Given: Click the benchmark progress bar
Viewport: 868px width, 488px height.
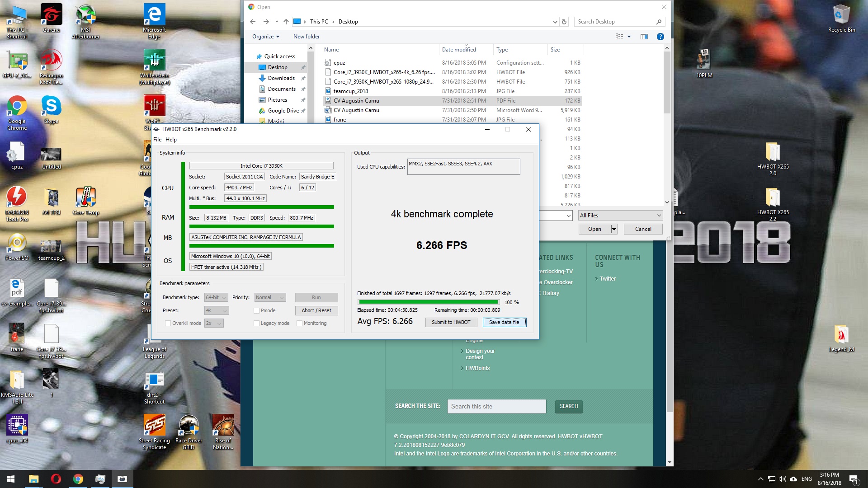Looking at the screenshot, I should pyautogui.click(x=428, y=302).
